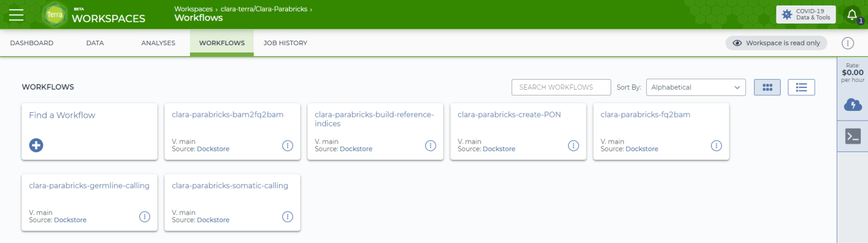
Task: Switch to the Analyses tab
Action: coord(158,43)
